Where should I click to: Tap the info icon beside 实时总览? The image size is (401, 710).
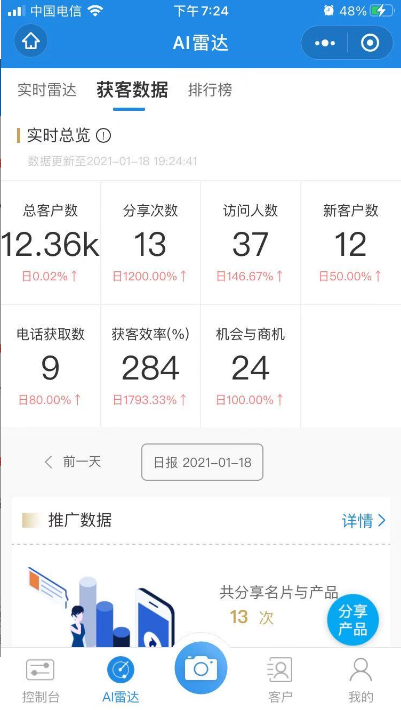click(104, 135)
